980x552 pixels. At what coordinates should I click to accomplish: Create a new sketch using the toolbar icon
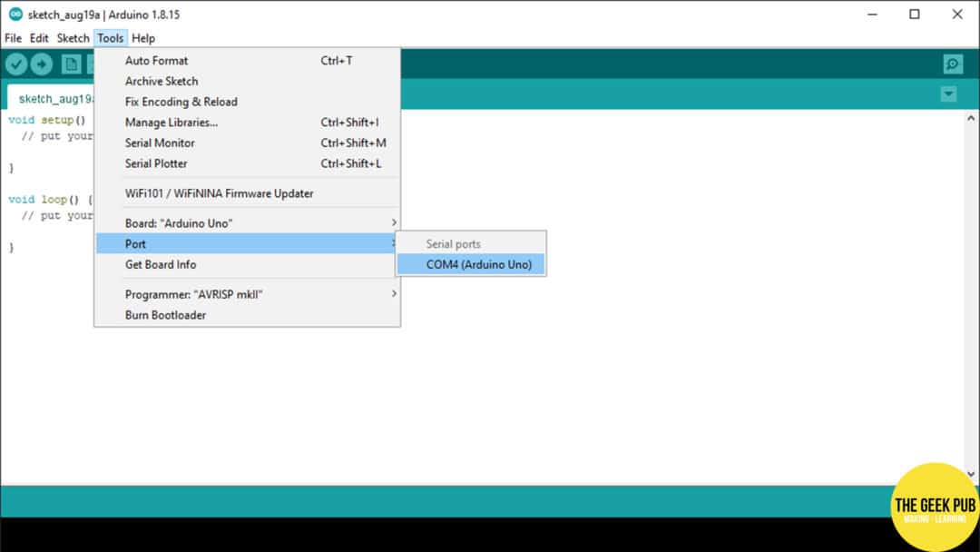(x=71, y=64)
